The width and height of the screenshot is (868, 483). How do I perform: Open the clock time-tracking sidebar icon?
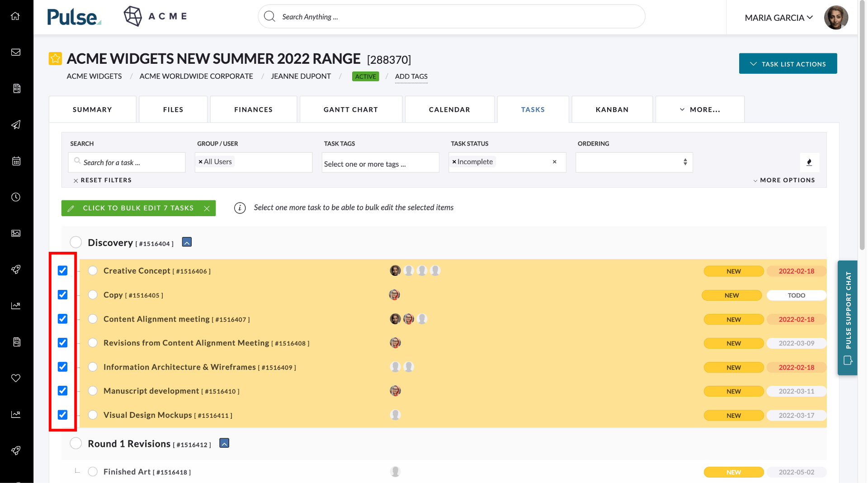tap(16, 197)
